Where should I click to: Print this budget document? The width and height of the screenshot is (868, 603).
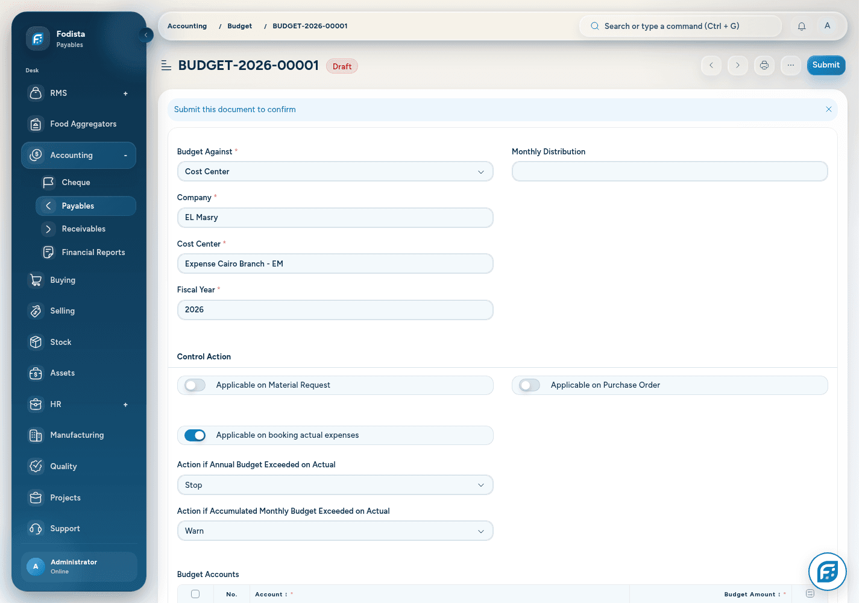tap(764, 65)
